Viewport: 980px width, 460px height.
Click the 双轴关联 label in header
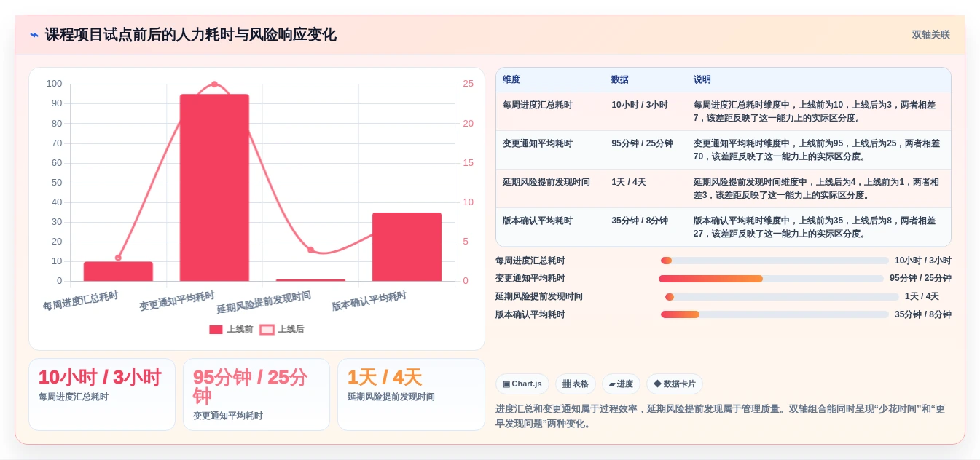[930, 35]
